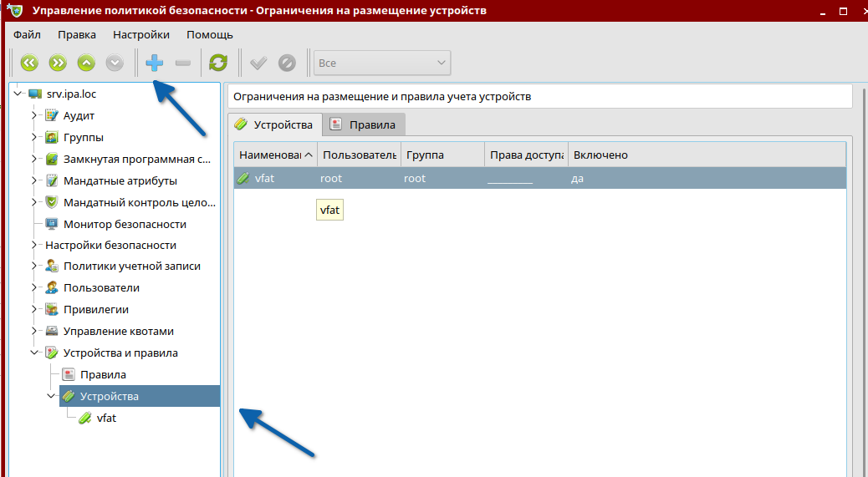Click the double-left green navigation arrow
The image size is (868, 477).
[x=29, y=63]
